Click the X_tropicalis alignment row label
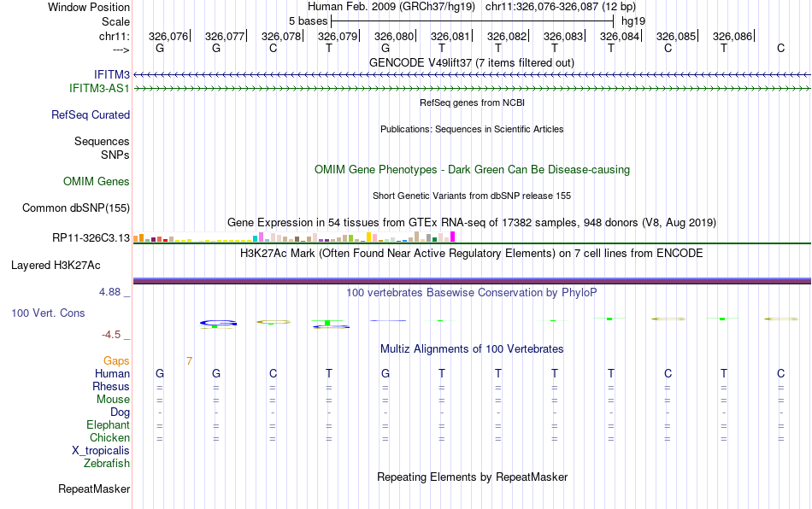This screenshot has width=812, height=509. point(101,451)
